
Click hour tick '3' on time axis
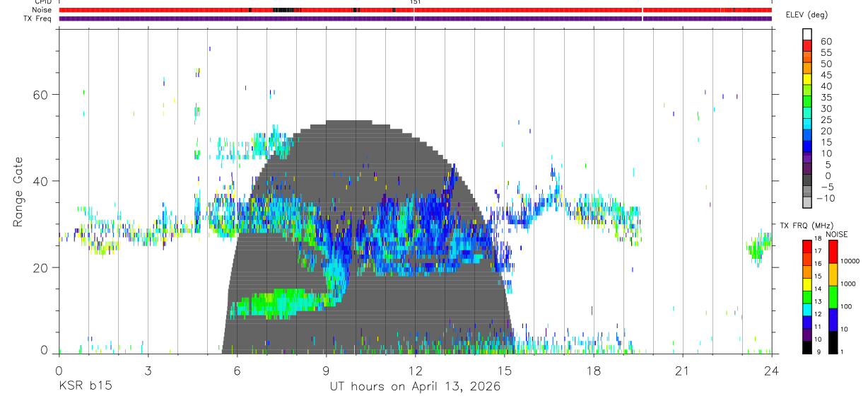tap(148, 371)
